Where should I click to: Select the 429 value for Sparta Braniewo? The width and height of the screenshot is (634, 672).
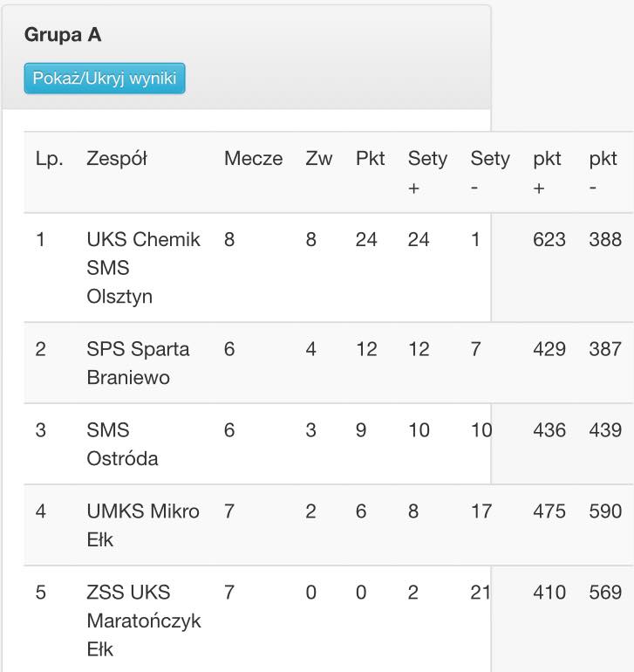click(x=549, y=349)
